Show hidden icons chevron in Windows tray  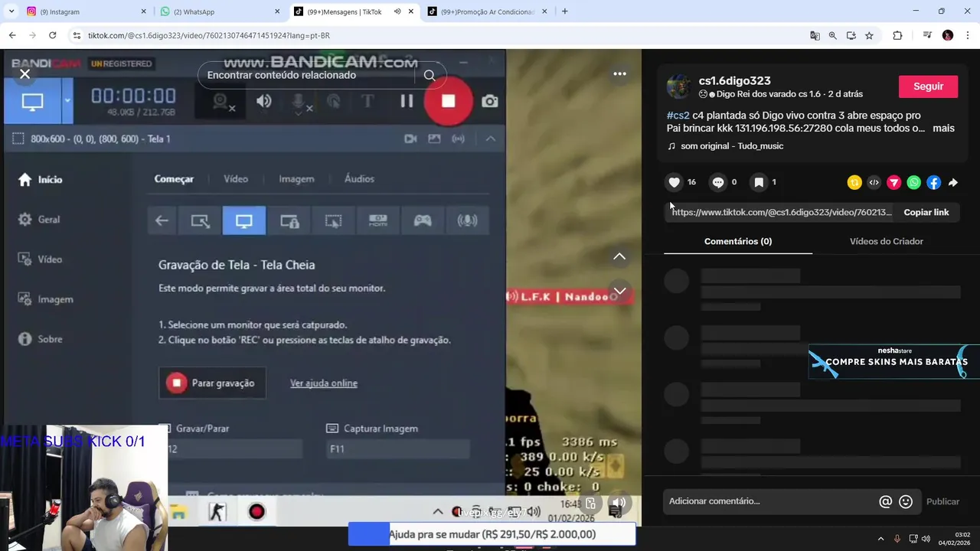click(x=880, y=539)
